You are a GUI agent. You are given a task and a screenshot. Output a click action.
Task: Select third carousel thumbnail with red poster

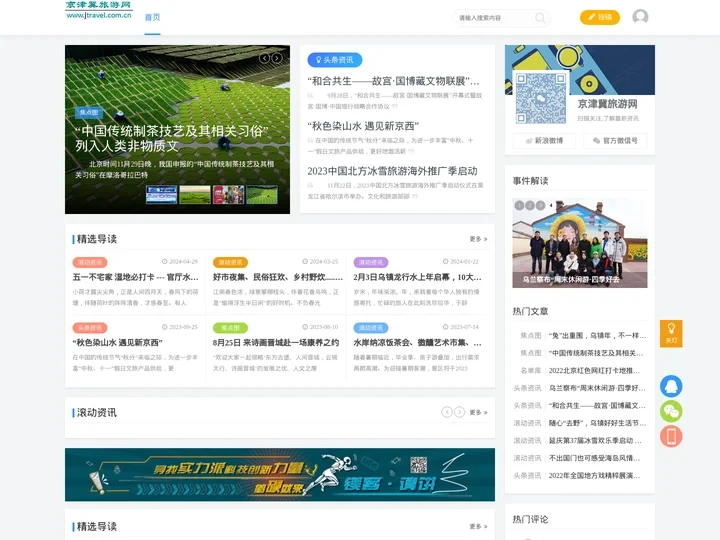pos(229,195)
